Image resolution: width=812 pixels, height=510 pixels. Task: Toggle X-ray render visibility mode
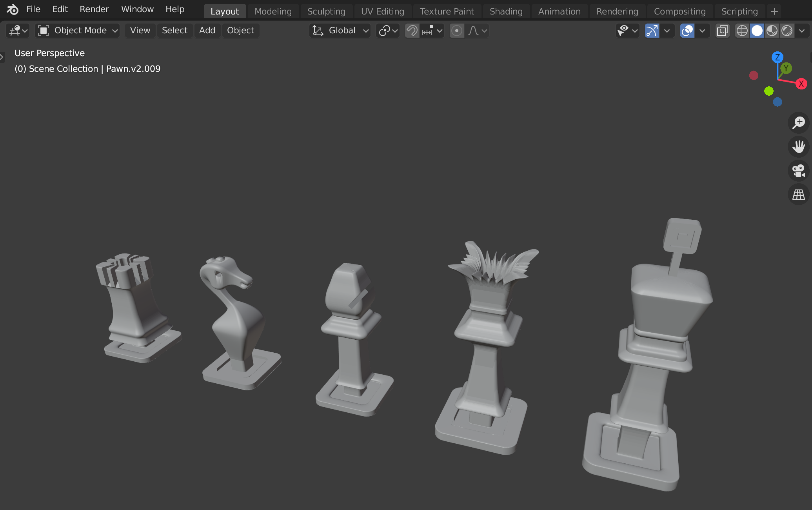pos(723,30)
